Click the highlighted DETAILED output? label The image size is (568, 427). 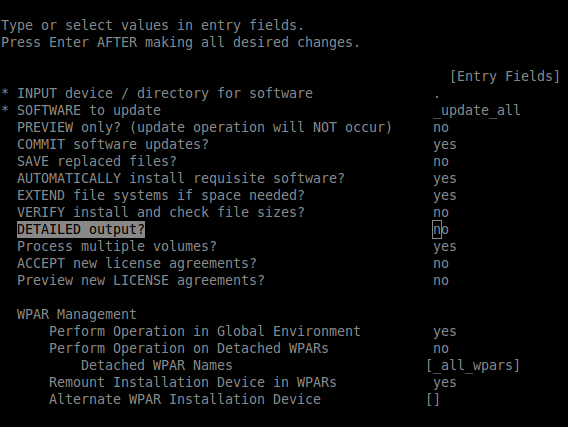pos(81,230)
